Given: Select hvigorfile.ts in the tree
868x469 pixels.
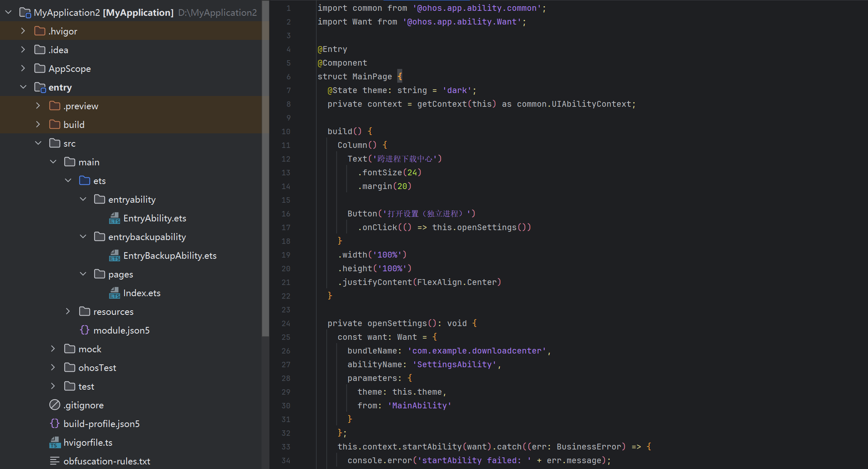Looking at the screenshot, I should coord(88,442).
